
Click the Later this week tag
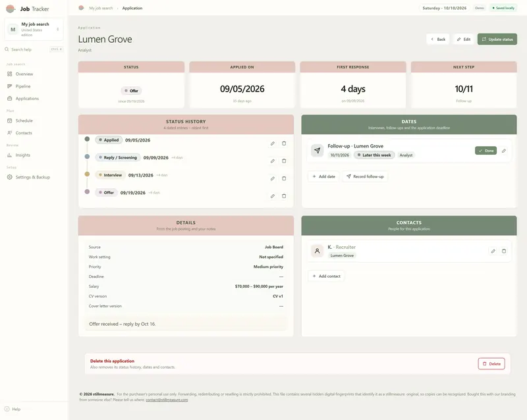pyautogui.click(x=374, y=155)
